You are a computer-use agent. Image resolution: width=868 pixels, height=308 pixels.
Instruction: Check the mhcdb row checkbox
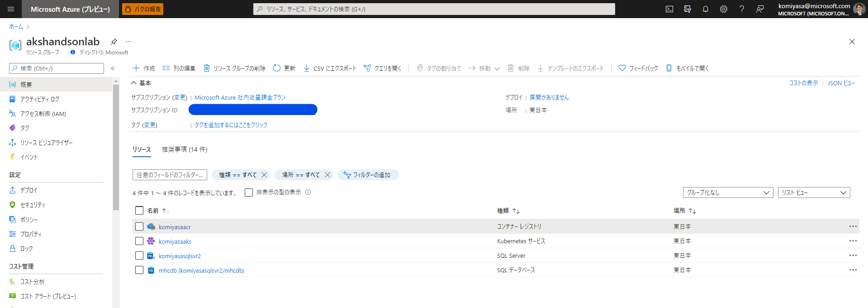(139, 270)
